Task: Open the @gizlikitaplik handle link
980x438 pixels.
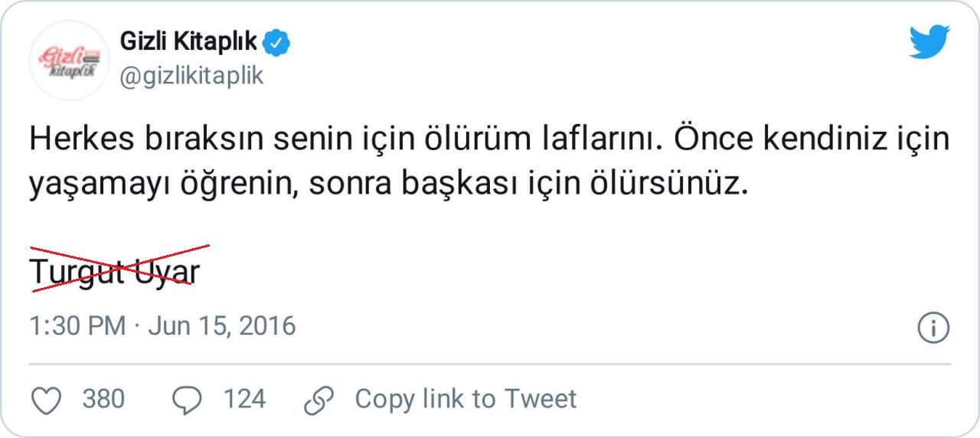Action: [x=192, y=76]
